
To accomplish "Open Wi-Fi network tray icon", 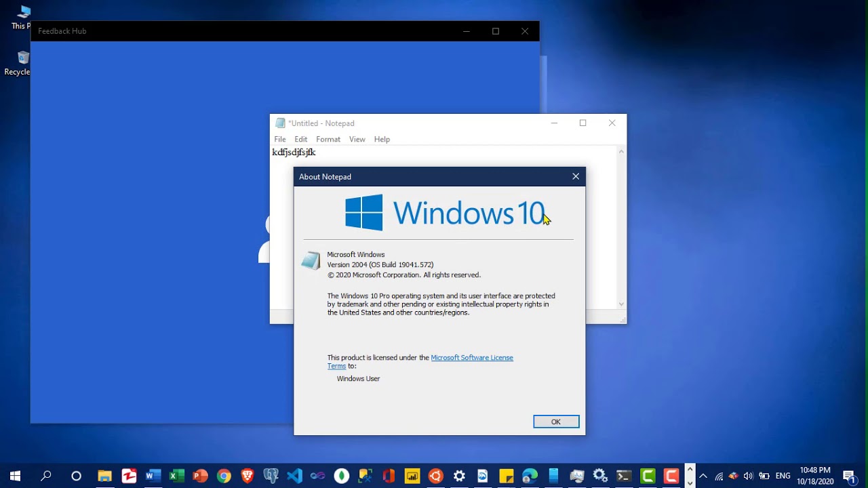I will click(719, 476).
